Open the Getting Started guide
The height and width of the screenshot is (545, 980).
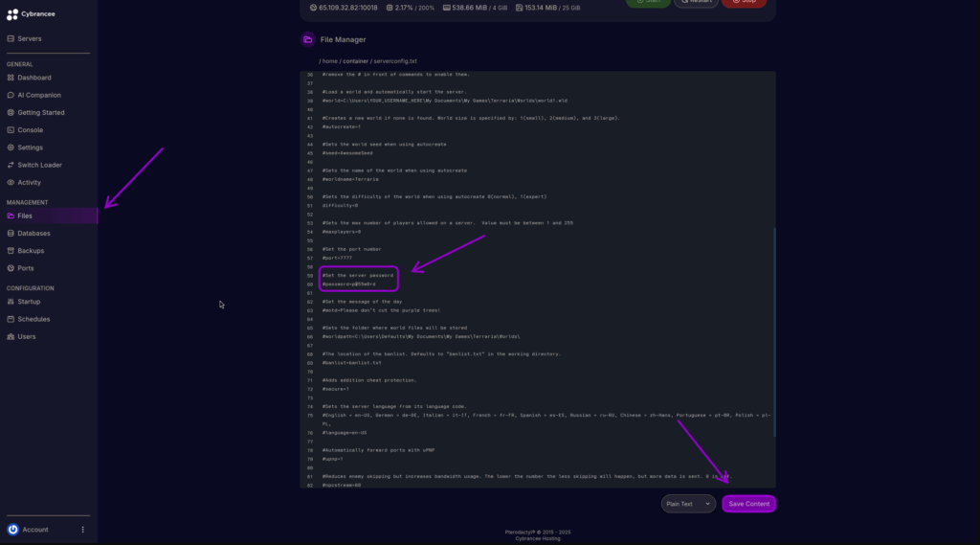pos(35,113)
